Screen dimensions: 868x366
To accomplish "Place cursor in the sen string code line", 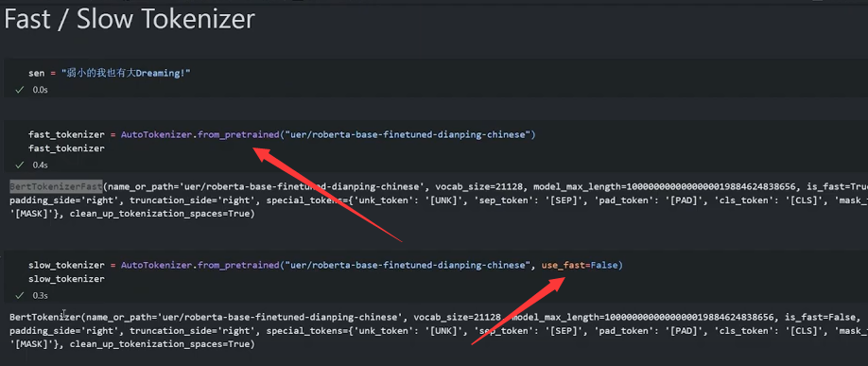I will coord(110,73).
